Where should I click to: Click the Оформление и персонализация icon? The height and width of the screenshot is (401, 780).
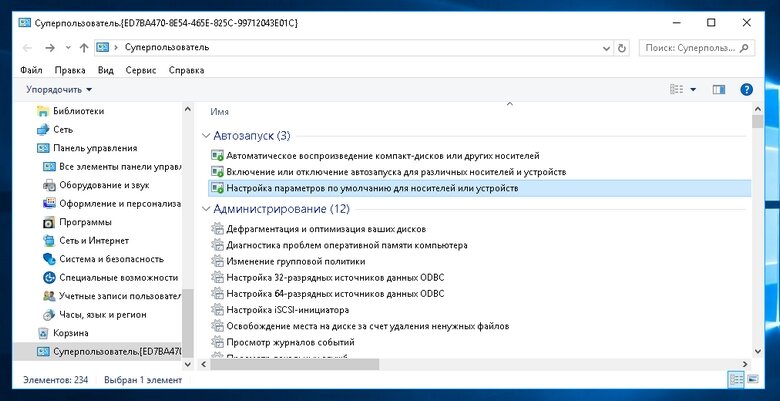coord(49,203)
